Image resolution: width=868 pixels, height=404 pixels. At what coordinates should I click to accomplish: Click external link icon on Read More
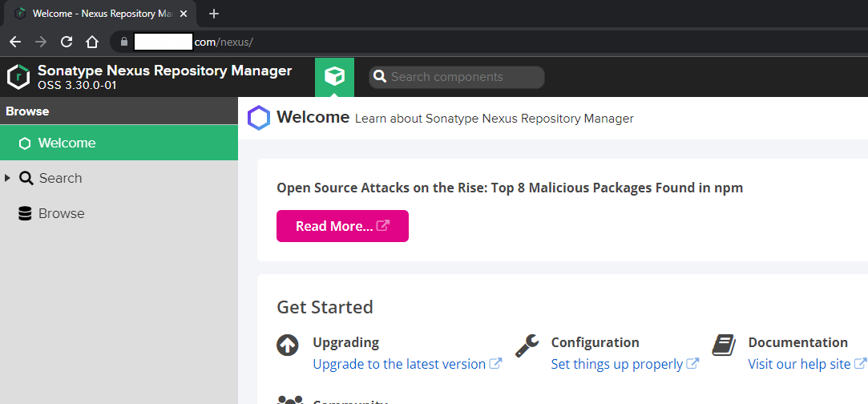[382, 226]
